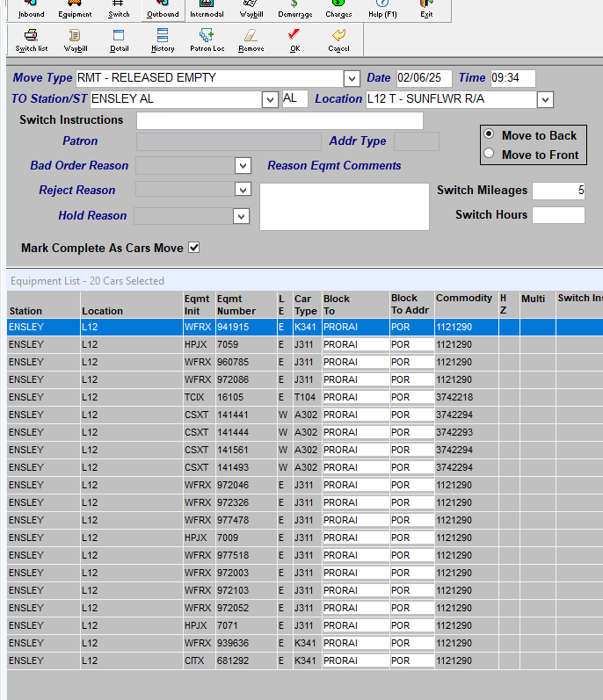
Task: Select the Move to Back radio button
Action: tap(489, 134)
